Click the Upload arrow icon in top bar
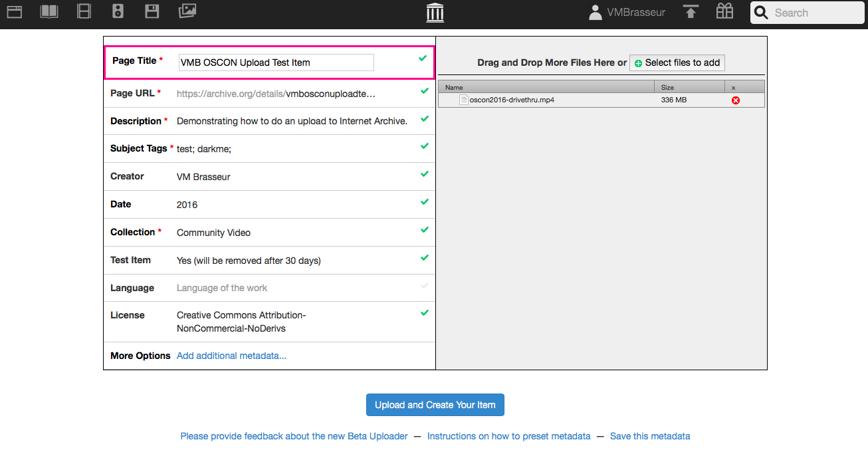This screenshot has height=456, width=868. pyautogui.click(x=691, y=12)
